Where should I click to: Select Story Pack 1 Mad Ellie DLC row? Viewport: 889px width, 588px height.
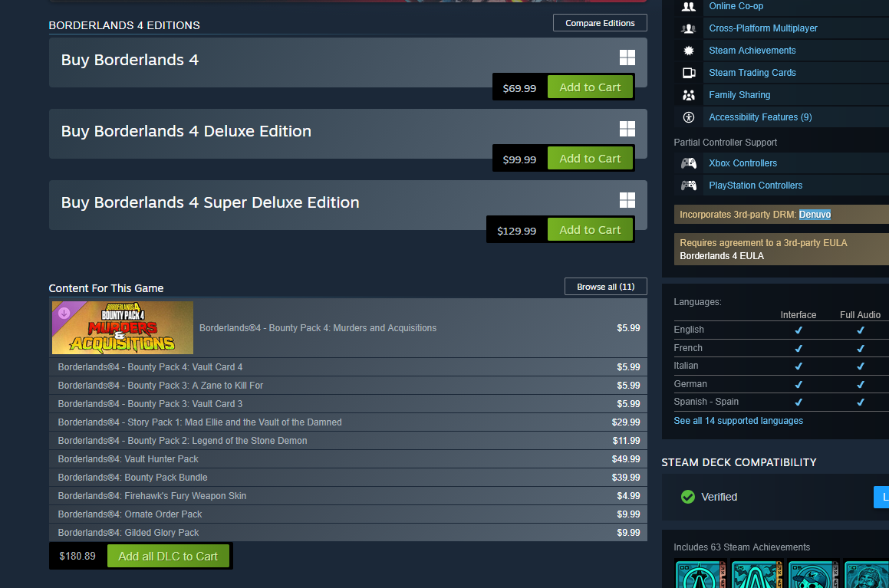[x=348, y=422]
